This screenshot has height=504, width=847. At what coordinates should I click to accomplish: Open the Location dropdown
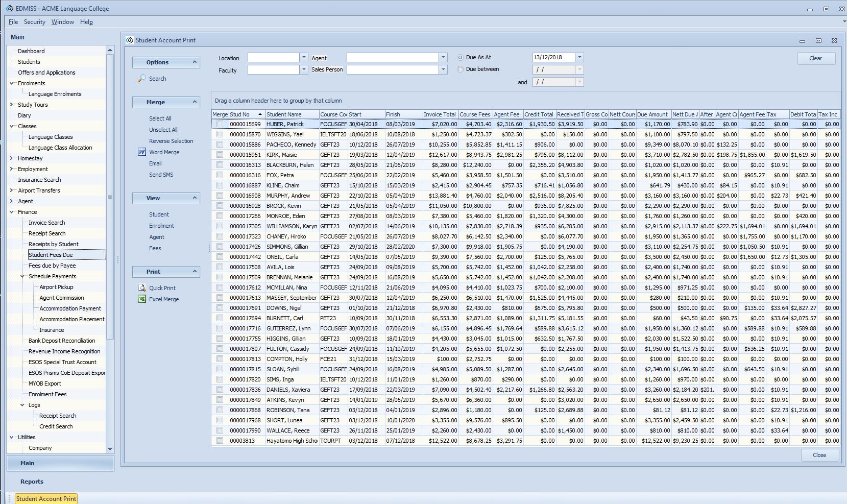304,58
